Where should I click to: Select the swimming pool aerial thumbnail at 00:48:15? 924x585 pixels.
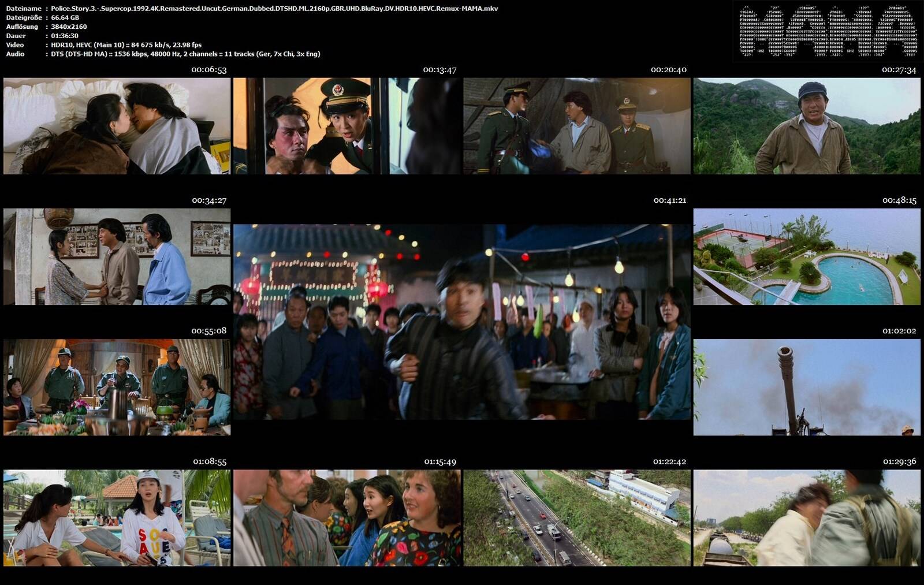(807, 256)
